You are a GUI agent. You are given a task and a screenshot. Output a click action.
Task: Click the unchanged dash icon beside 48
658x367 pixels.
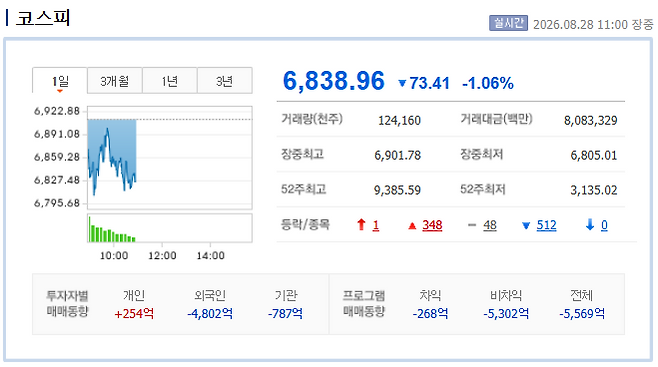click(x=472, y=225)
